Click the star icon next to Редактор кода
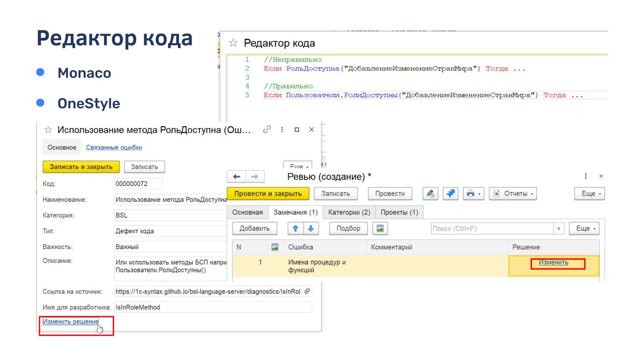 point(233,43)
